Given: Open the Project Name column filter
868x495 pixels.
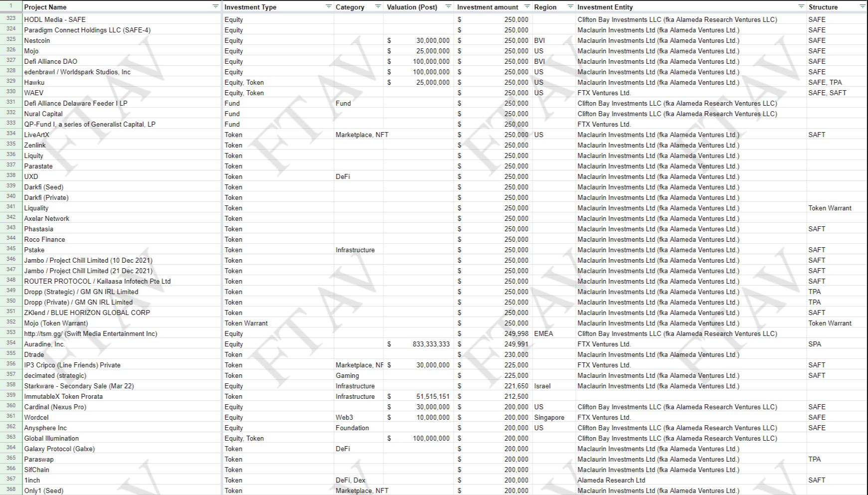Looking at the screenshot, I should pyautogui.click(x=215, y=7).
